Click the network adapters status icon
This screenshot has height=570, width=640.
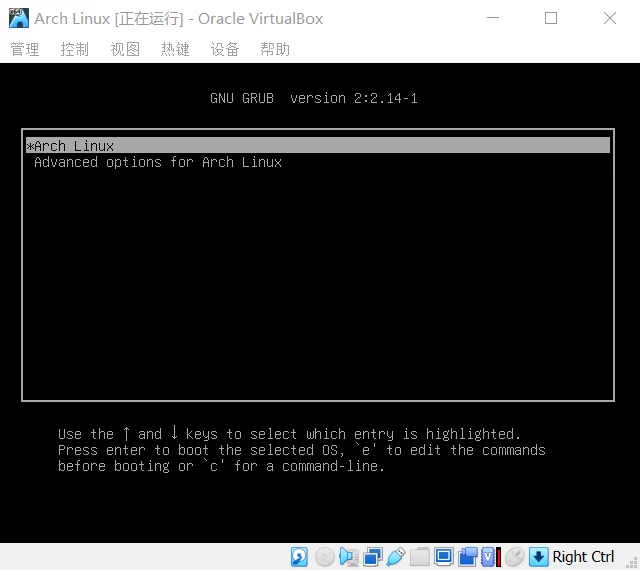[372, 557]
